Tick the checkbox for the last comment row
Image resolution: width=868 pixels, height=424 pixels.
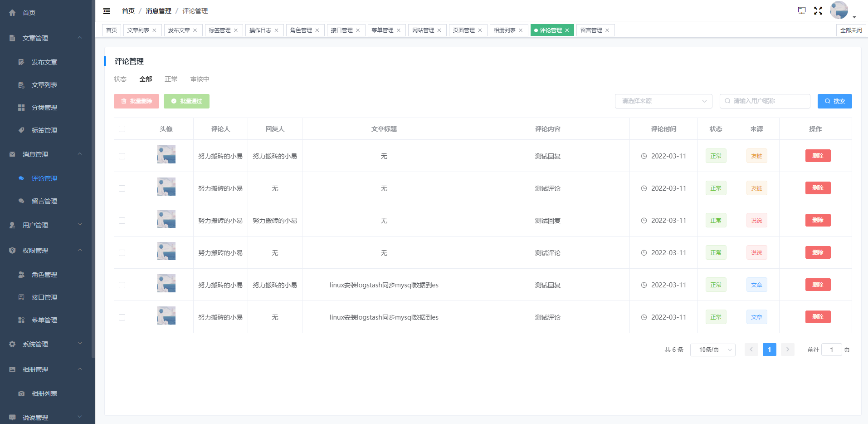click(x=122, y=317)
